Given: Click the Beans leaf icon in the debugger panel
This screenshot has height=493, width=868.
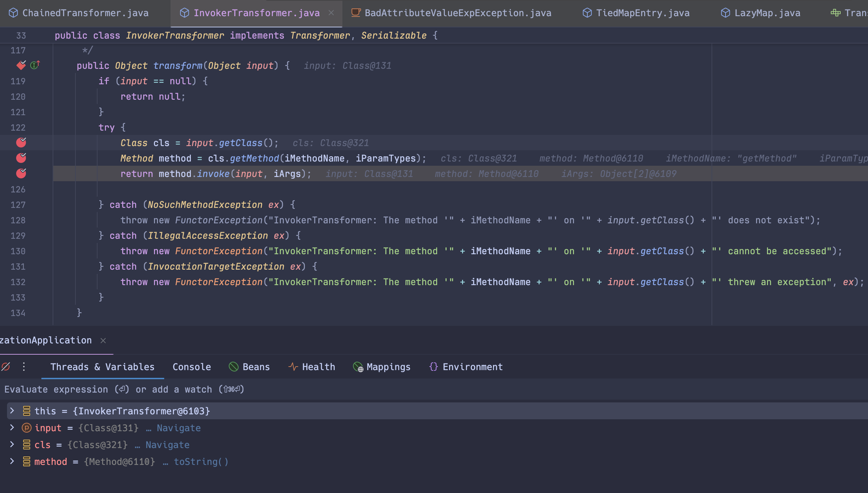Looking at the screenshot, I should [234, 367].
